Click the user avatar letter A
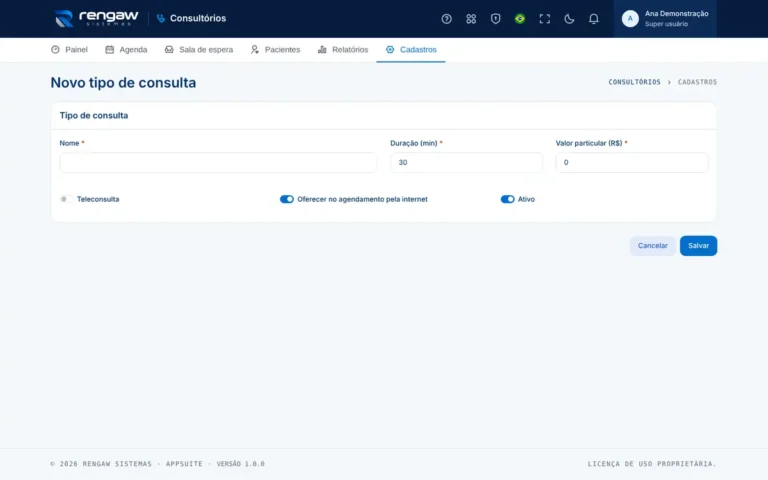 [630, 19]
